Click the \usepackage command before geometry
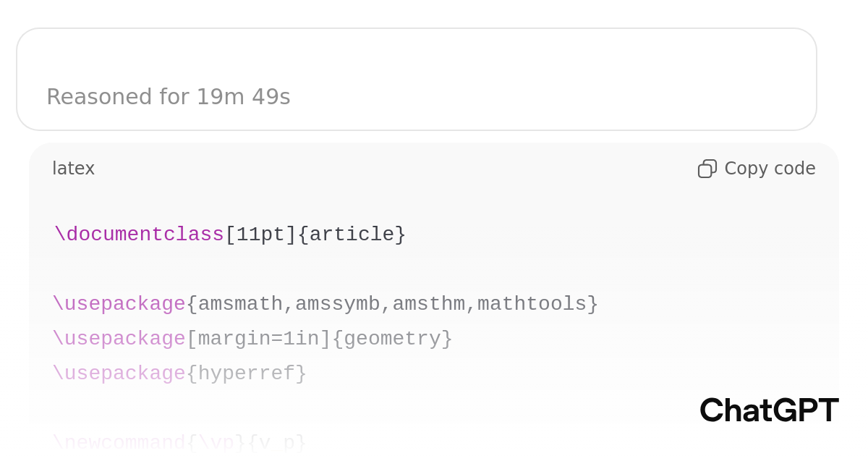868x456 pixels. click(x=119, y=339)
